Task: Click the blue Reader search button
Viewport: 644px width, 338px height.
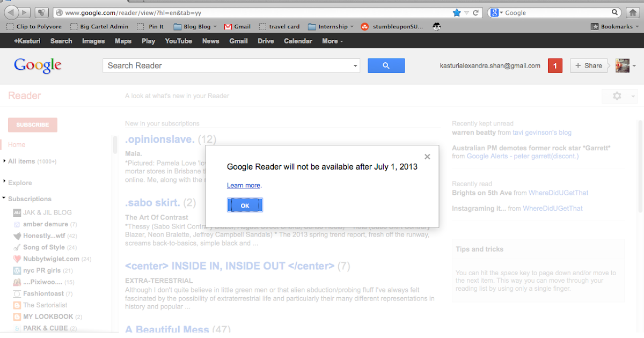Action: [386, 65]
